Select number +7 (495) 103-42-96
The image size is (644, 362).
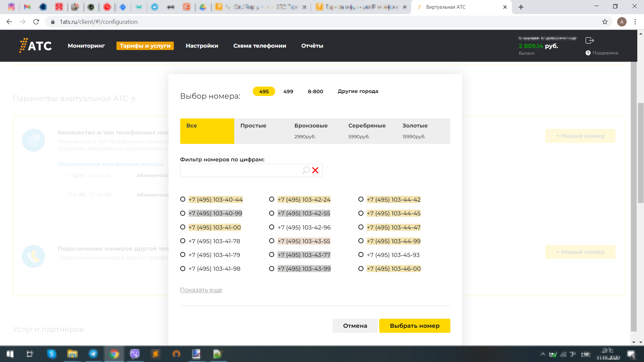pyautogui.click(x=271, y=227)
